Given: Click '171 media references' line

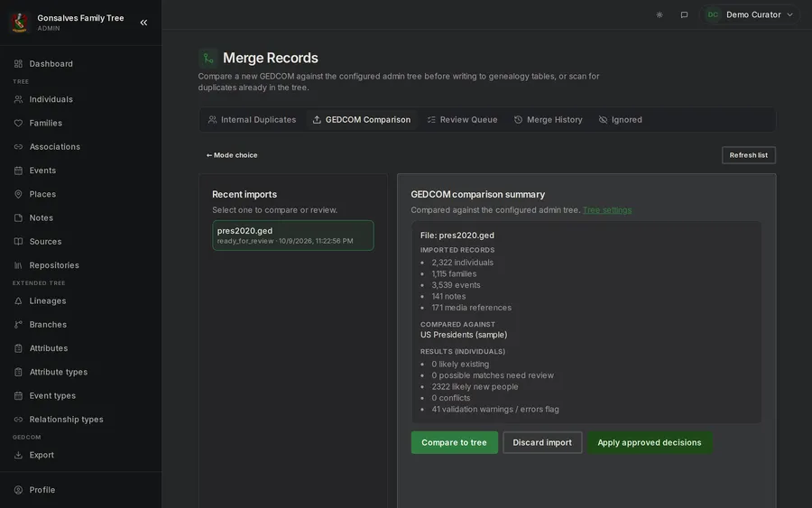Looking at the screenshot, I should (x=471, y=308).
